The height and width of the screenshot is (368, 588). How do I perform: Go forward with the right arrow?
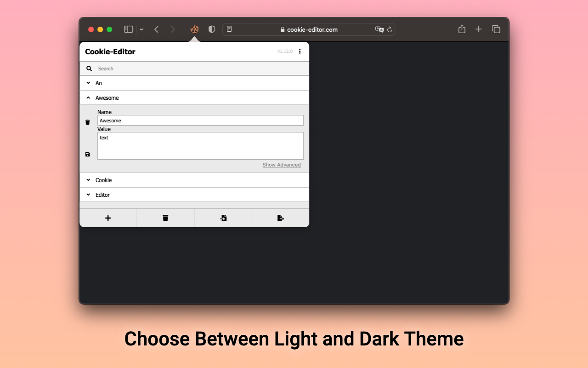[x=173, y=29]
